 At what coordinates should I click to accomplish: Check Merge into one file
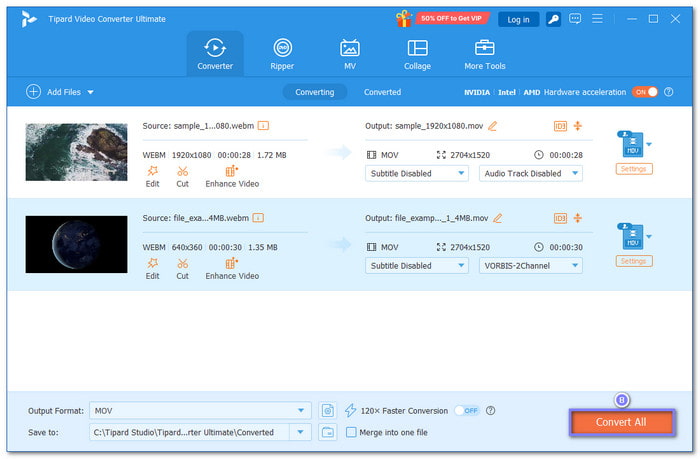click(x=351, y=432)
